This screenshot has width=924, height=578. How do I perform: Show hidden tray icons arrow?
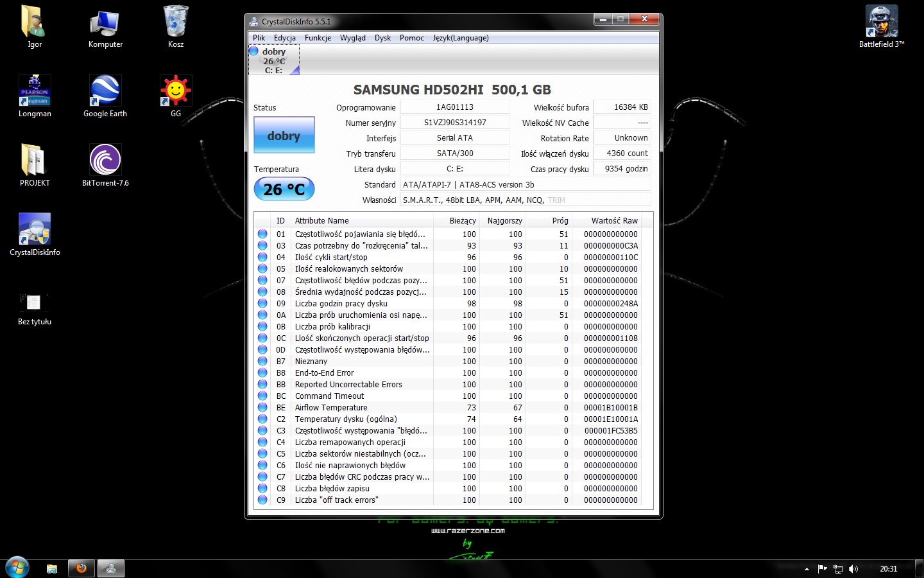(x=807, y=569)
